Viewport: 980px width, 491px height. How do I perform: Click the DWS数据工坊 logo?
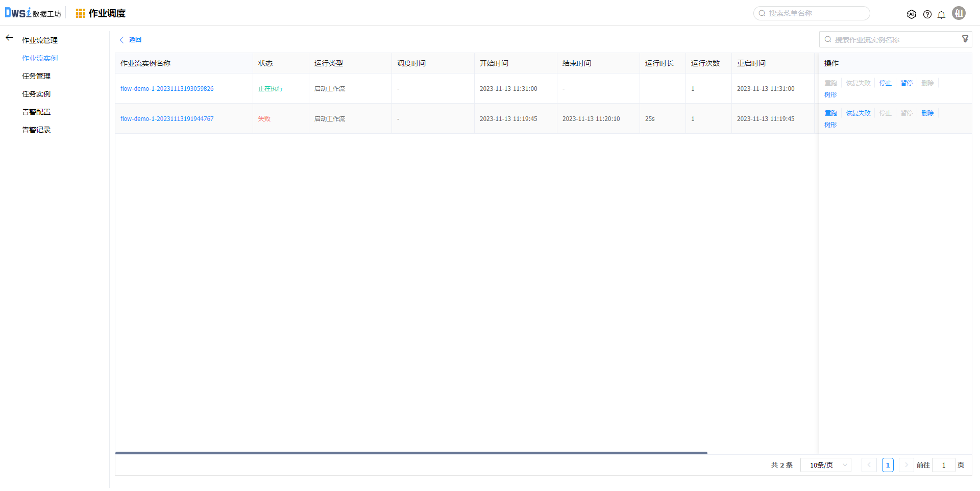pyautogui.click(x=33, y=13)
